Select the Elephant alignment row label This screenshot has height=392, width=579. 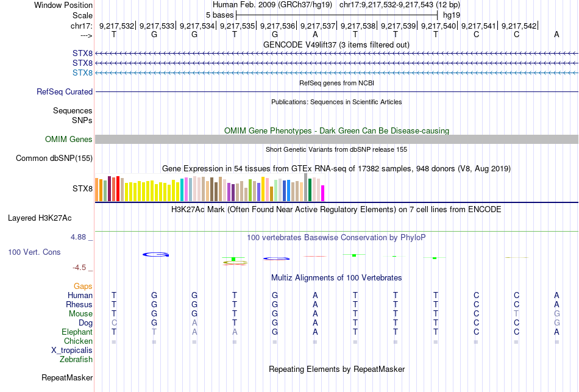77,332
